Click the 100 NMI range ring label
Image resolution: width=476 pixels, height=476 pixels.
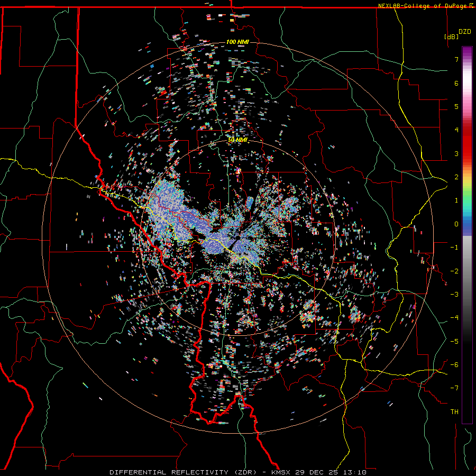[237, 42]
